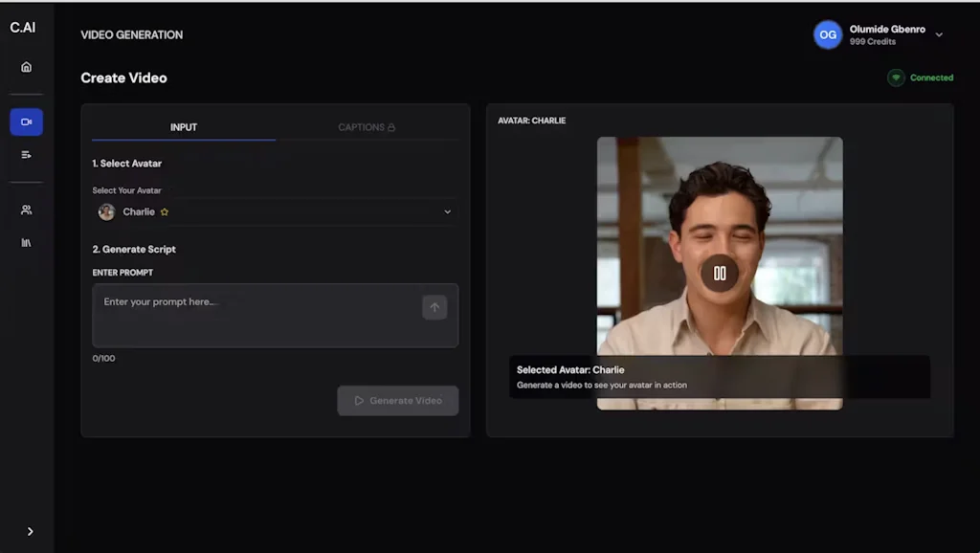This screenshot has height=553, width=980.
Task: Pause the Charlie avatar preview video
Action: tap(720, 274)
